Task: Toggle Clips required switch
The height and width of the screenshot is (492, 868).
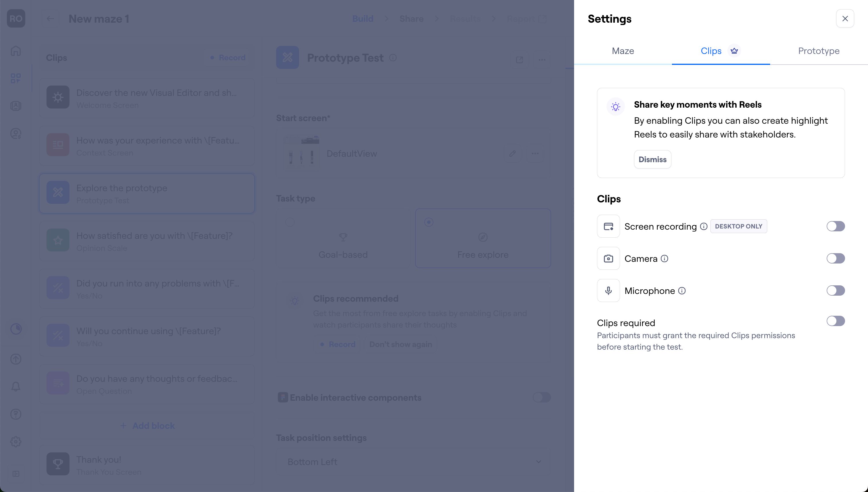Action: [835, 321]
